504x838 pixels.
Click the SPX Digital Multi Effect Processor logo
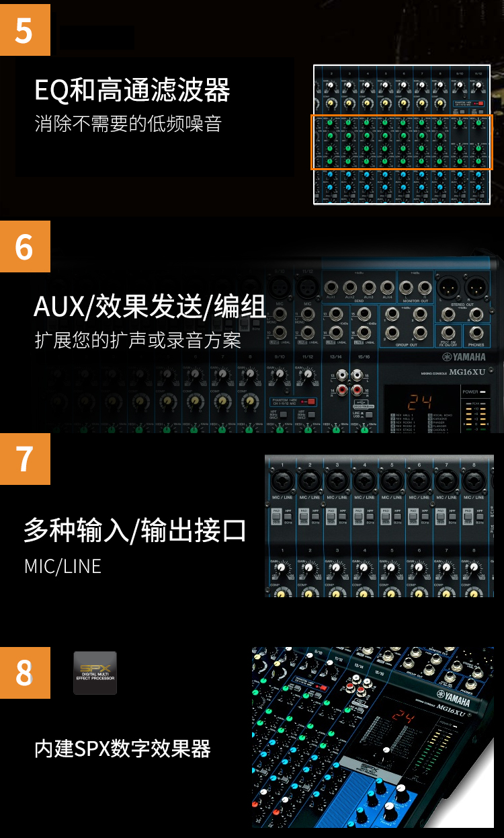pos(95,673)
